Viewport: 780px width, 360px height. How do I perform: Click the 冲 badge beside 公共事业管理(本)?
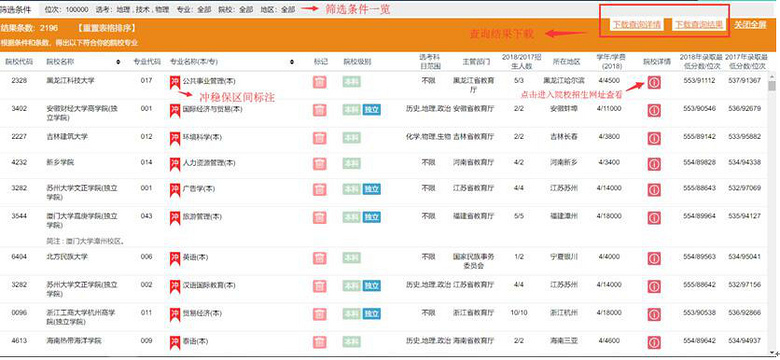click(x=175, y=83)
